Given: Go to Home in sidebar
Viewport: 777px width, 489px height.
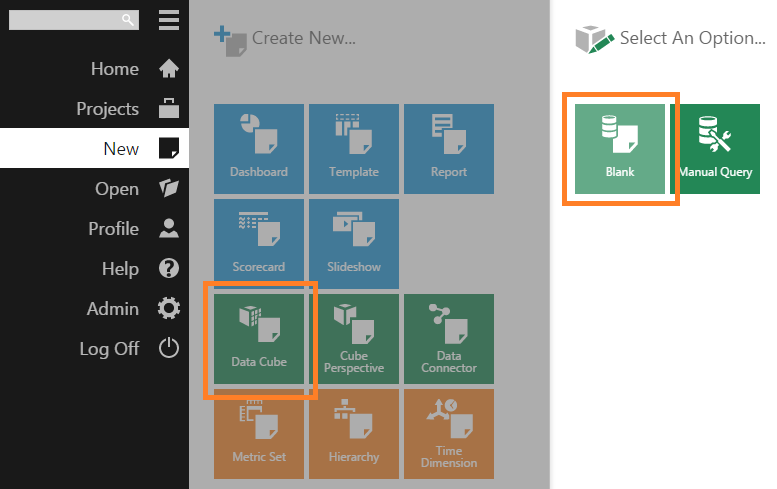Looking at the screenshot, I should coord(115,69).
